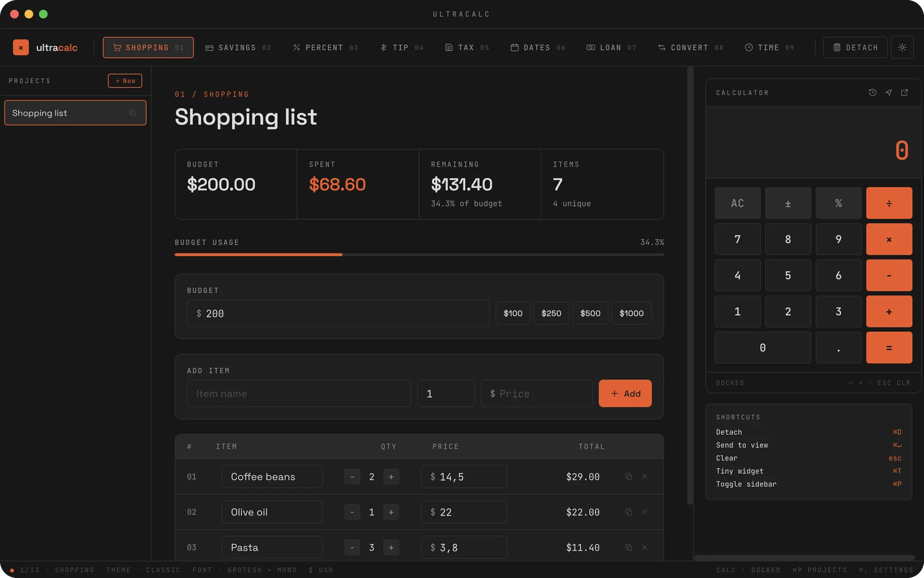Click the ultracalc logo icon

pyautogui.click(x=21, y=47)
